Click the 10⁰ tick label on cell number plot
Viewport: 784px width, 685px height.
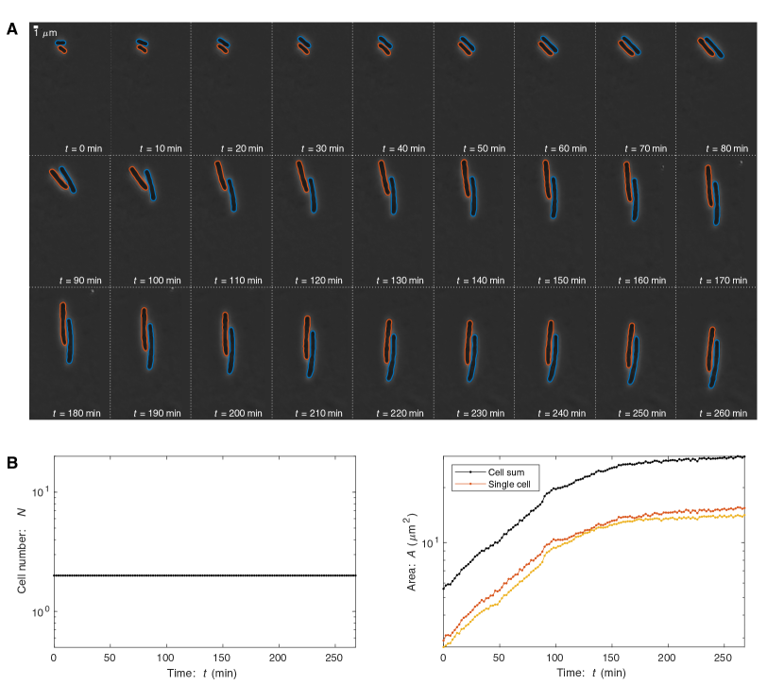click(41, 611)
